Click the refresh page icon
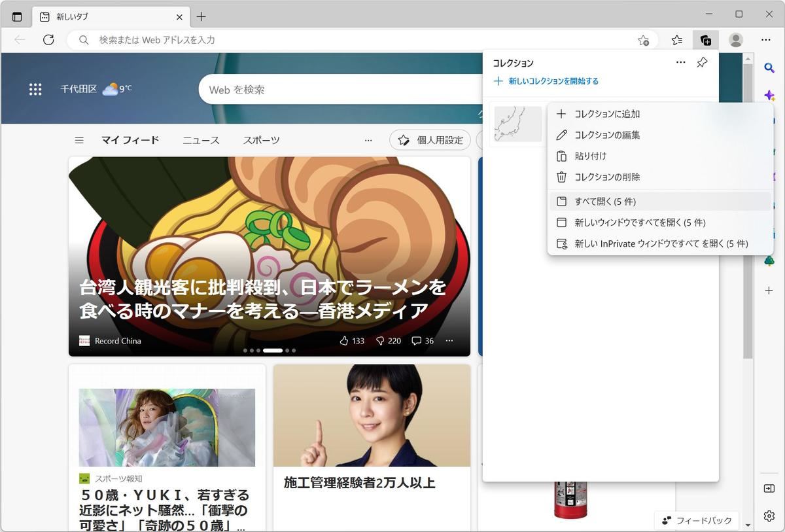This screenshot has width=785, height=532. coord(48,40)
